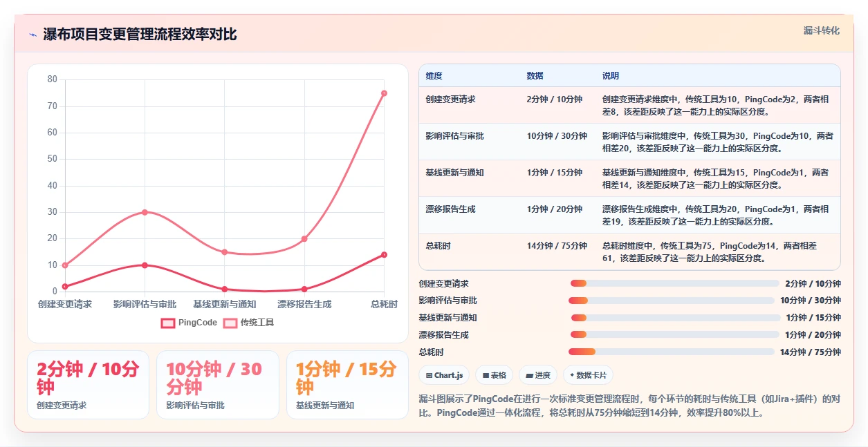868x447 pixels.
Task: Click the table cell 1分钟 / 15分钟
Action: click(555, 173)
